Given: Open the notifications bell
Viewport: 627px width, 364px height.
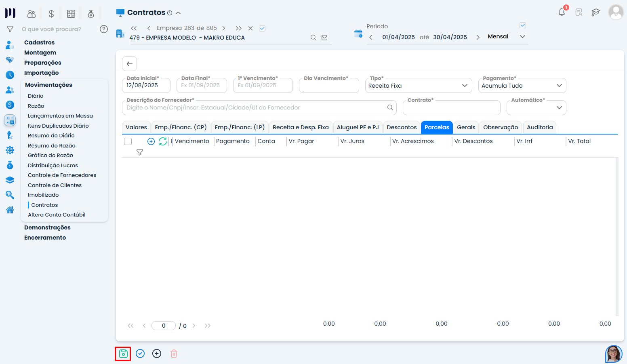Looking at the screenshot, I should click(x=562, y=12).
